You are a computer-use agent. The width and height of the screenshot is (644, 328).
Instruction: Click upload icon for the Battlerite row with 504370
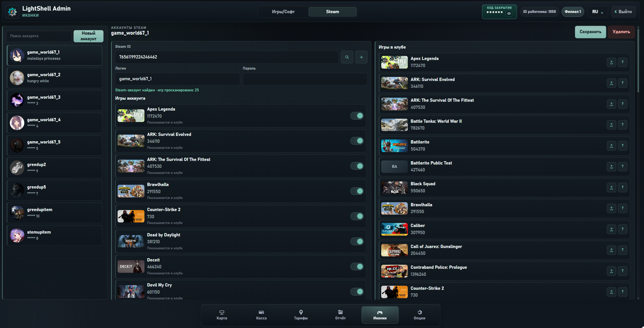611,146
